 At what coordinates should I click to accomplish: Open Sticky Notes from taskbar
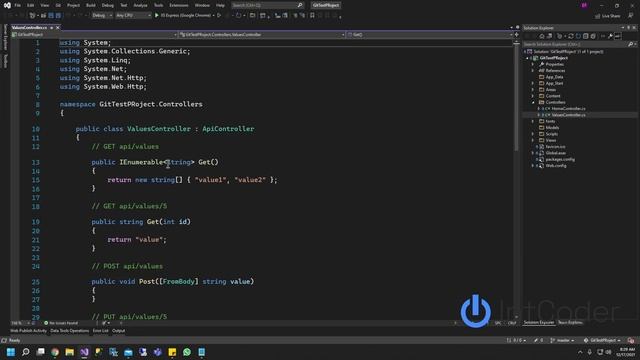click(172, 352)
